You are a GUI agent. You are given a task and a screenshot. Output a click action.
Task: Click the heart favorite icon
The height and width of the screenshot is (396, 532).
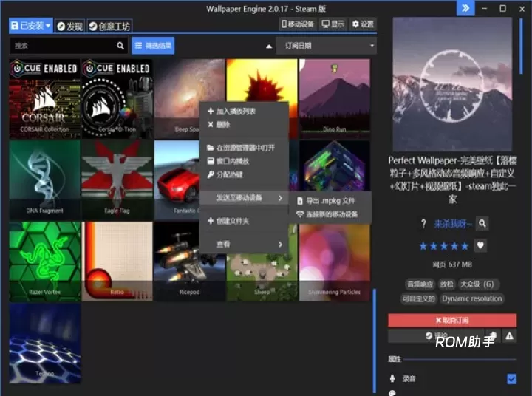(481, 246)
